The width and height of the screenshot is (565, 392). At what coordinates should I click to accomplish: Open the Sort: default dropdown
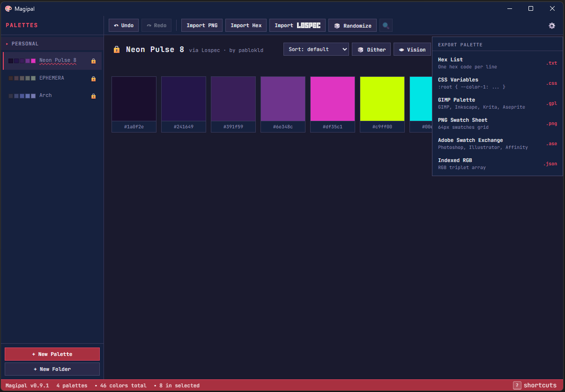316,49
